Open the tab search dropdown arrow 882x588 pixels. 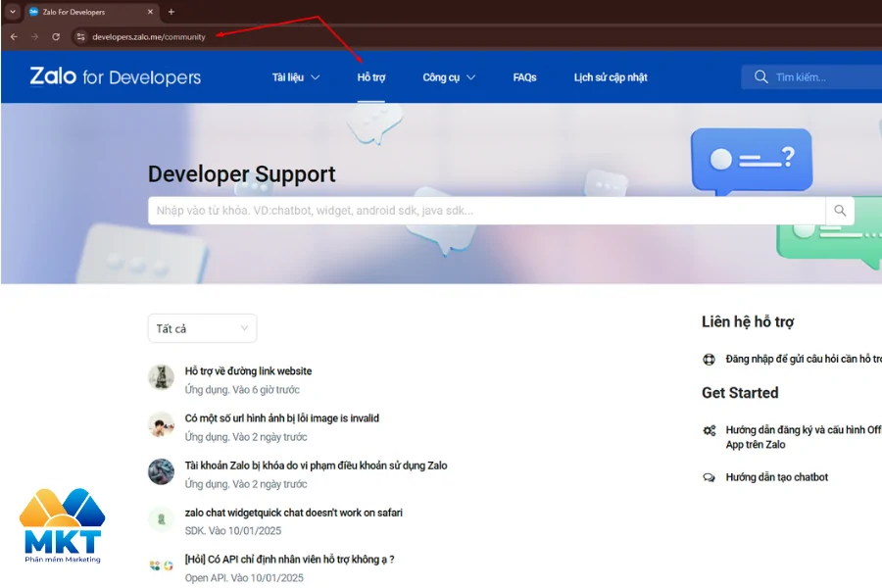13,11
